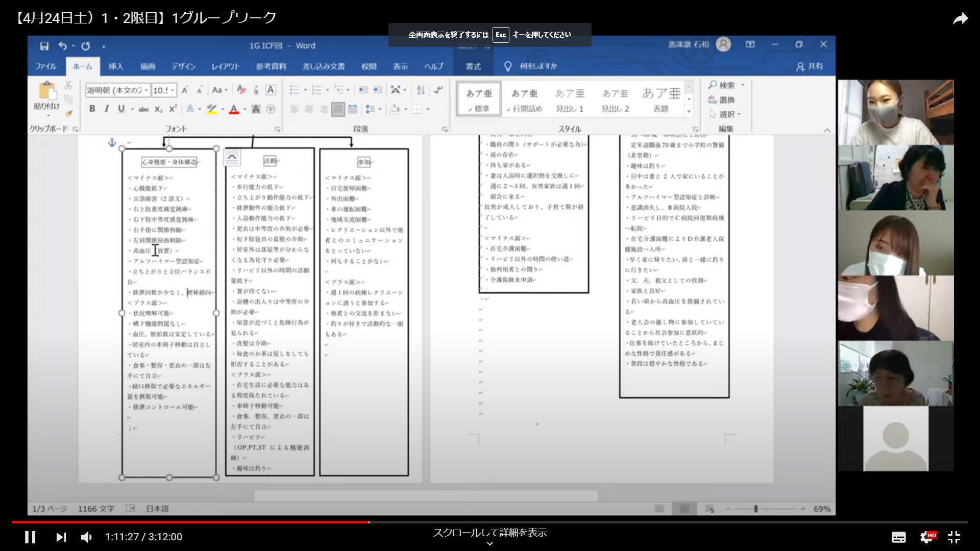Apply a numbered list
Viewport: 980px width, 551px height.
tap(316, 90)
